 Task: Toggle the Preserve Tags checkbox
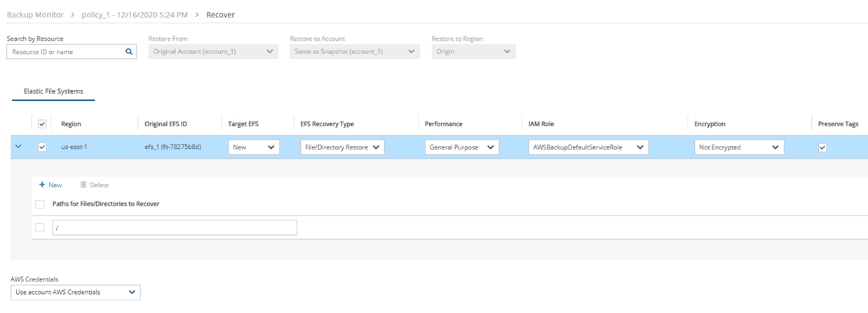pos(822,147)
